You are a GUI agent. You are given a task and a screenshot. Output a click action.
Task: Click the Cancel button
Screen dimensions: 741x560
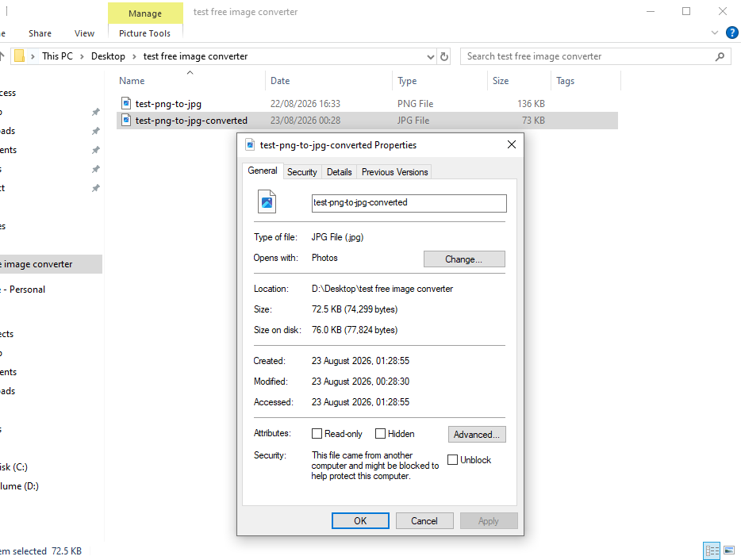[x=424, y=521]
